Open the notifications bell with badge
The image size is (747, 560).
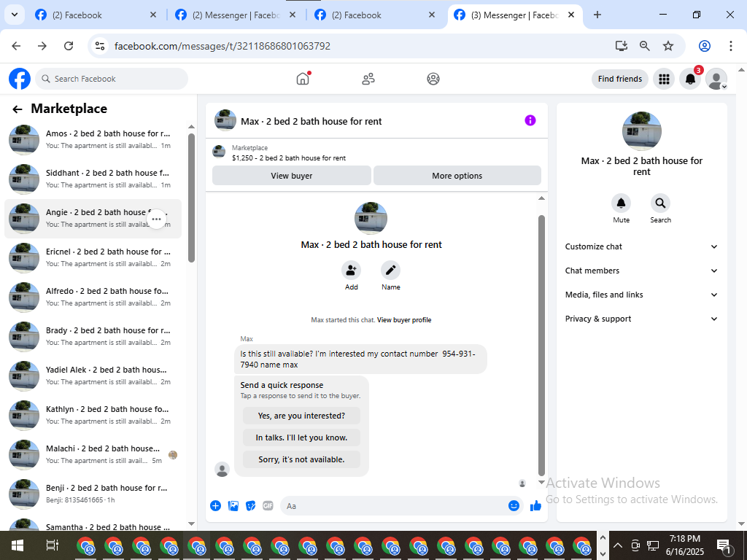(690, 79)
